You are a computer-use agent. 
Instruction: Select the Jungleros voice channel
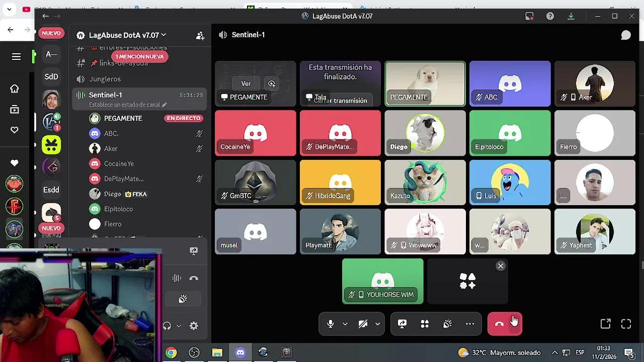(105, 79)
